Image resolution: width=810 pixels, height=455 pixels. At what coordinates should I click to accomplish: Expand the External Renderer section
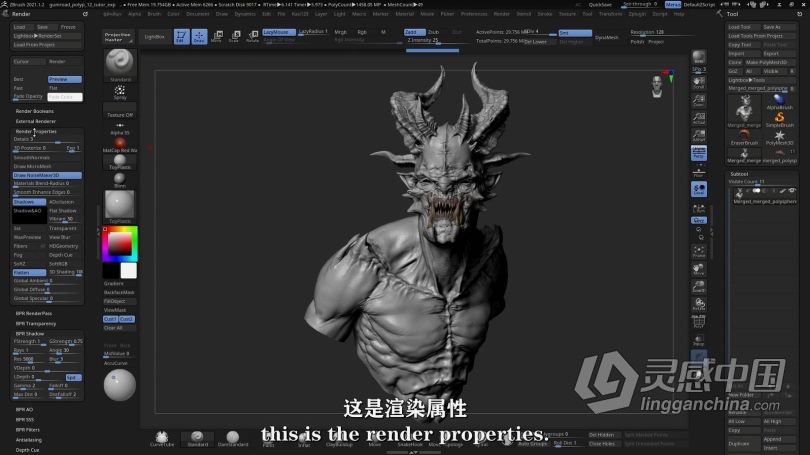(x=36, y=121)
